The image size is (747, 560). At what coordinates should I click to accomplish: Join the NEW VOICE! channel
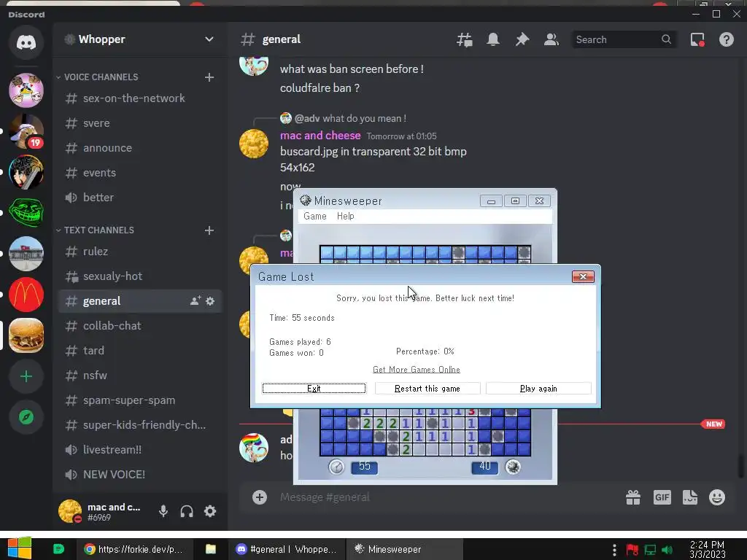[x=139, y=474]
